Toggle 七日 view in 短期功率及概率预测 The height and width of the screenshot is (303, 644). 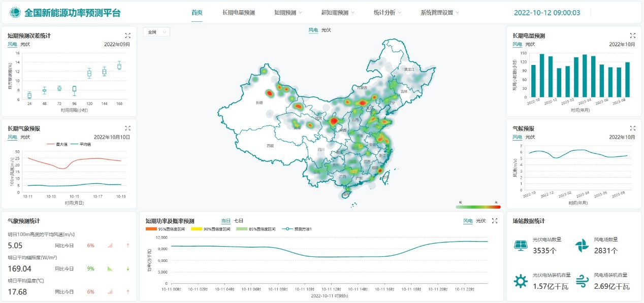238,221
